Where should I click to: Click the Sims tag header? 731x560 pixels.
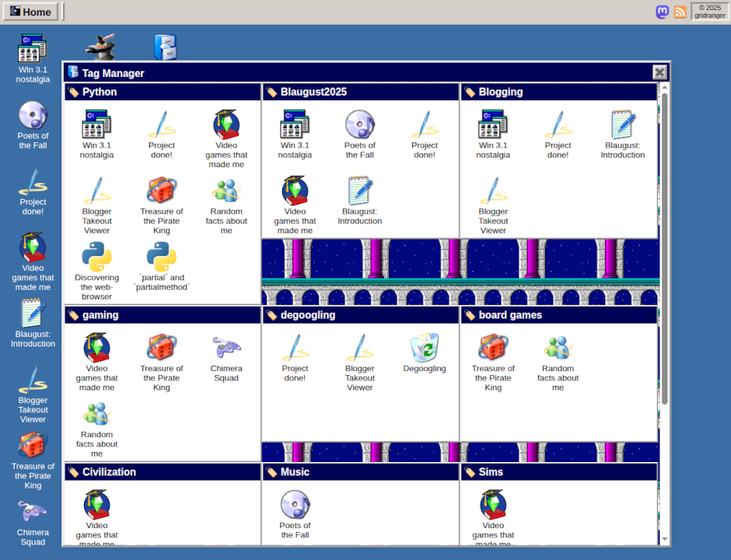558,472
